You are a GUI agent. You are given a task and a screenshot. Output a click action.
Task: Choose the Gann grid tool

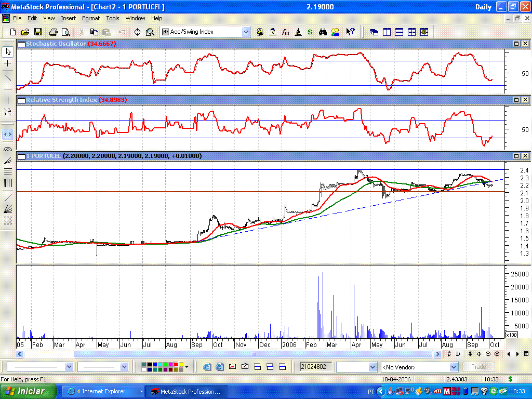[x=8, y=220]
